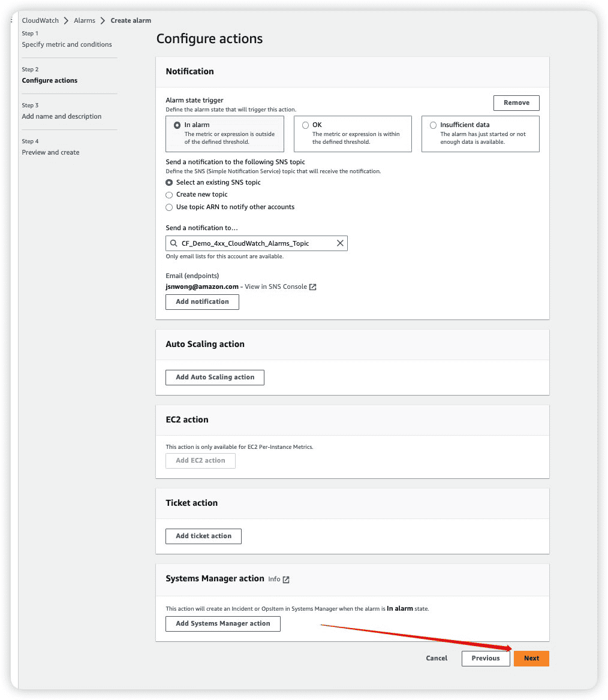Click the EC2 action section heading

point(187,420)
